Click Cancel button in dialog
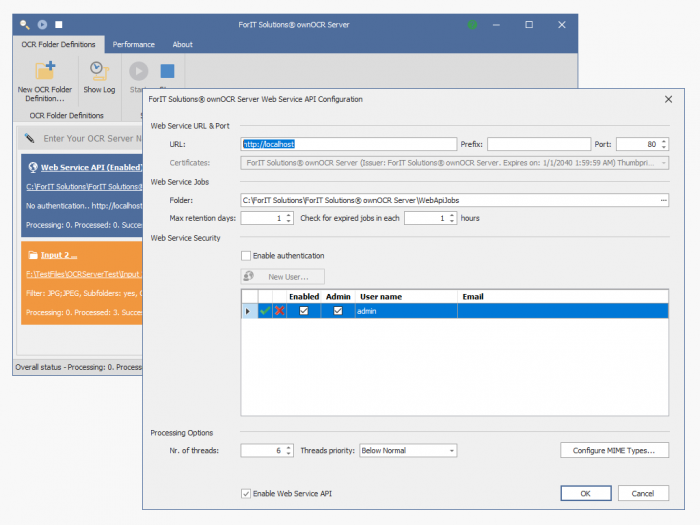This screenshot has height=525, width=700. 643,493
